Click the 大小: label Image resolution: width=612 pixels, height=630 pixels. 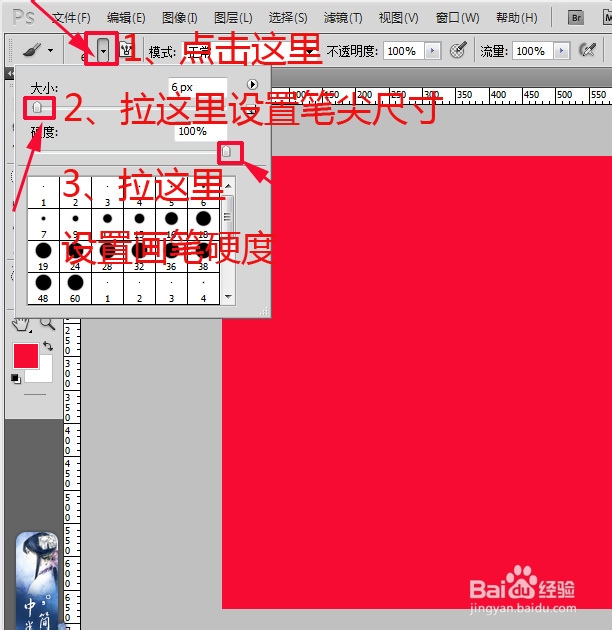[x=44, y=88]
